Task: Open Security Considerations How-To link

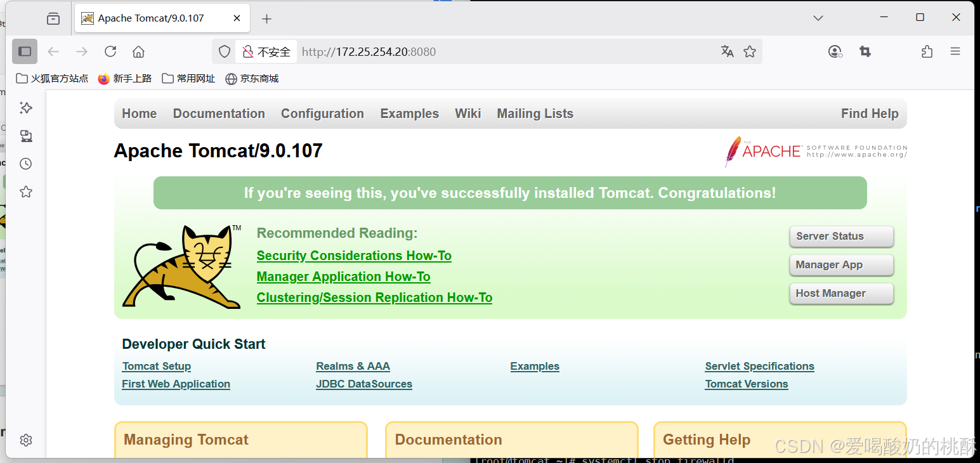Action: [354, 256]
